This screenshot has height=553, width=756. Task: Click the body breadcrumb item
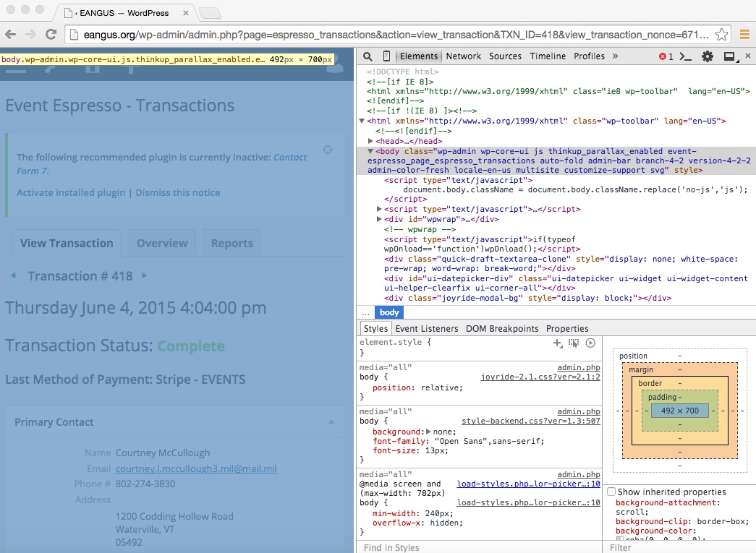pos(389,312)
